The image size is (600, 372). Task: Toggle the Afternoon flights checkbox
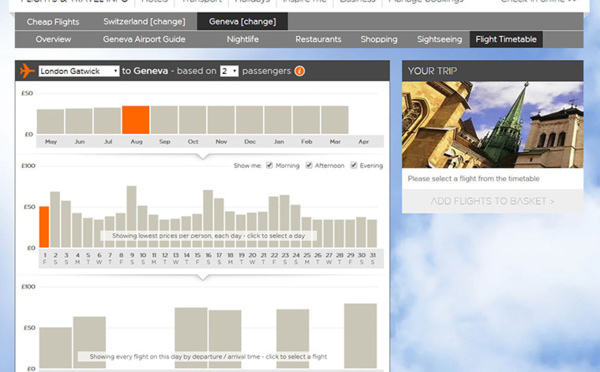pos(309,165)
